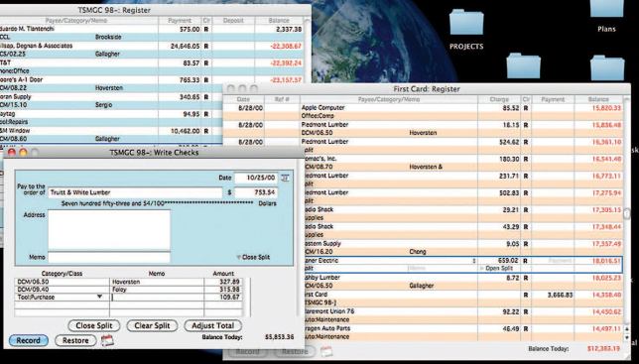Select the Office:Comp category line
Image resolution: width=639 pixels, height=364 pixels.
click(318, 116)
